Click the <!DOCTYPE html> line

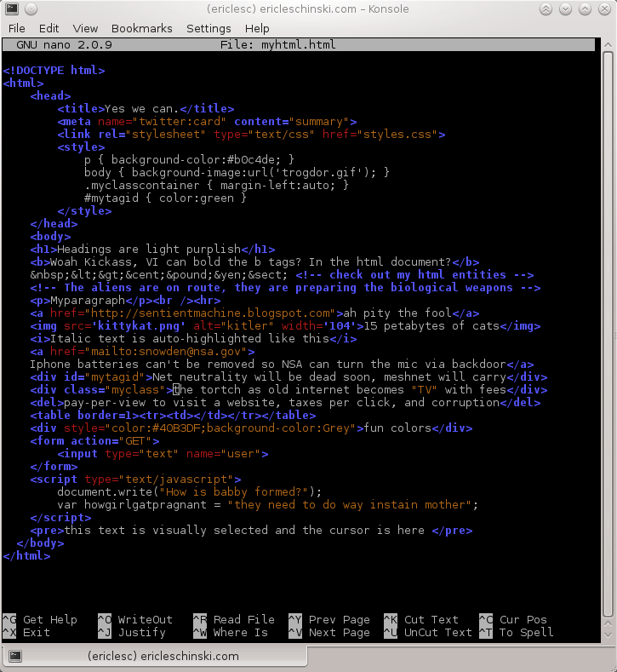pos(54,71)
